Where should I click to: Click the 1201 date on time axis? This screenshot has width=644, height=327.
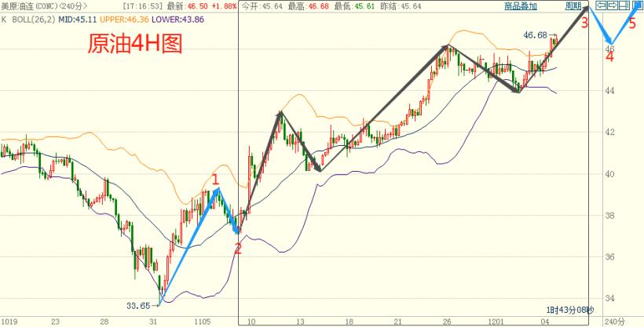point(496,322)
